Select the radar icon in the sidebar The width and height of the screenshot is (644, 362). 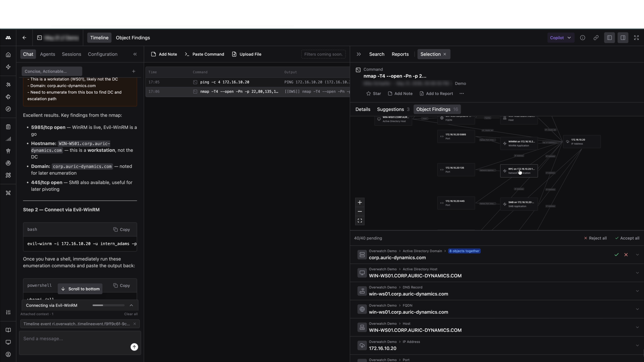8,163
